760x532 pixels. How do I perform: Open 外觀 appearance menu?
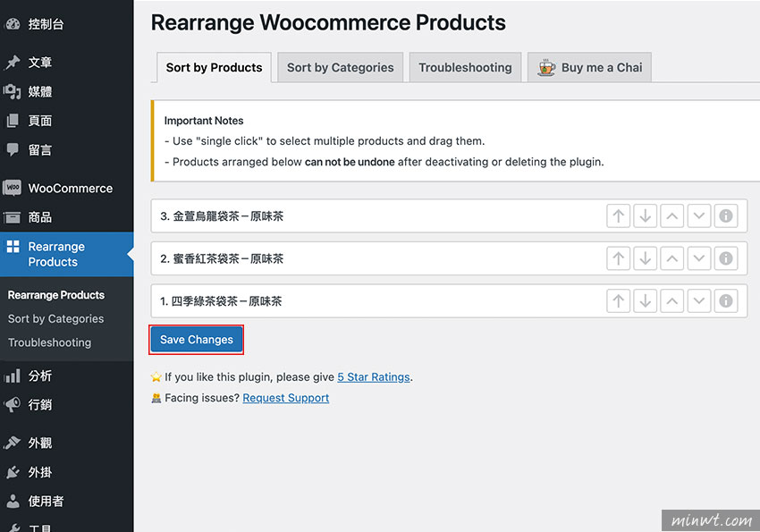pyautogui.click(x=66, y=443)
